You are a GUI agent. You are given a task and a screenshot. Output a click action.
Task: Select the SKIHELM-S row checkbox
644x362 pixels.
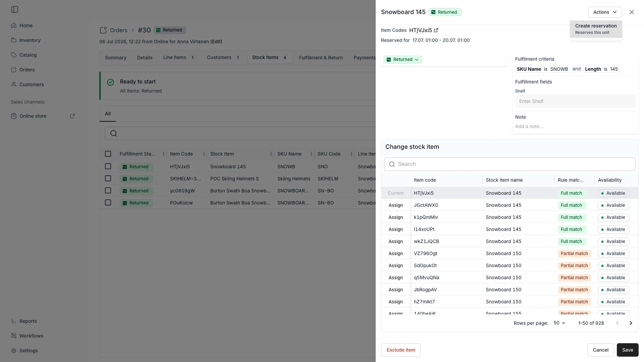[x=108, y=179]
